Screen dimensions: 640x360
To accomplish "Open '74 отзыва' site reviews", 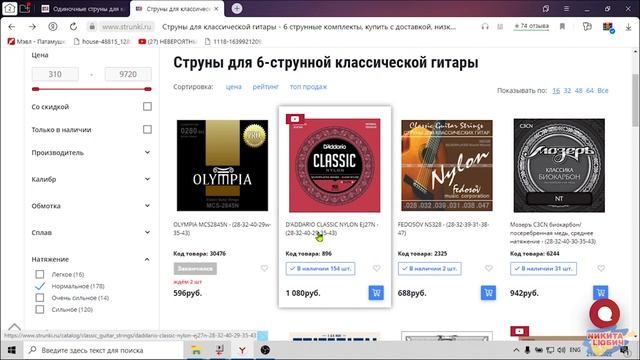I will pyautogui.click(x=531, y=26).
